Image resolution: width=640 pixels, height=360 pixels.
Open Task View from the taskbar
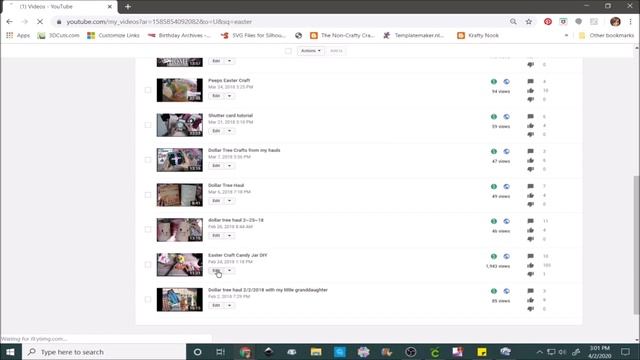click(220, 352)
